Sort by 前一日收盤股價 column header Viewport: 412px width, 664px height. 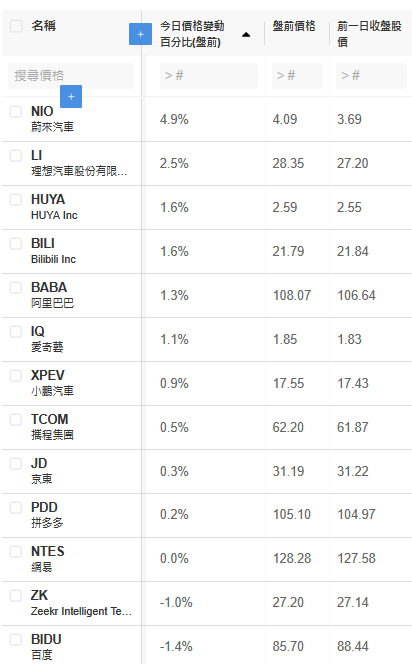pos(369,34)
